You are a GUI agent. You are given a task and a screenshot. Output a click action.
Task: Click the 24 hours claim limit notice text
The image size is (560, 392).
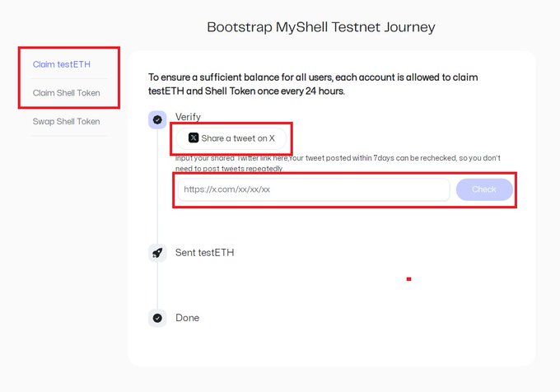(x=313, y=84)
